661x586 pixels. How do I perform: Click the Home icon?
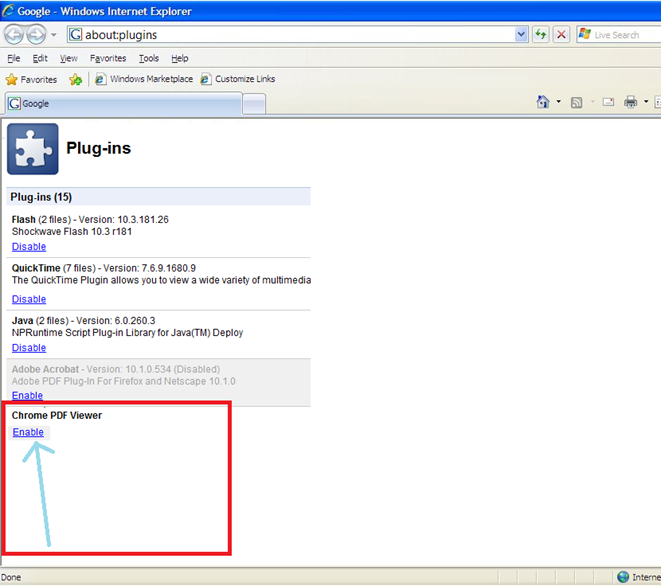tap(543, 102)
